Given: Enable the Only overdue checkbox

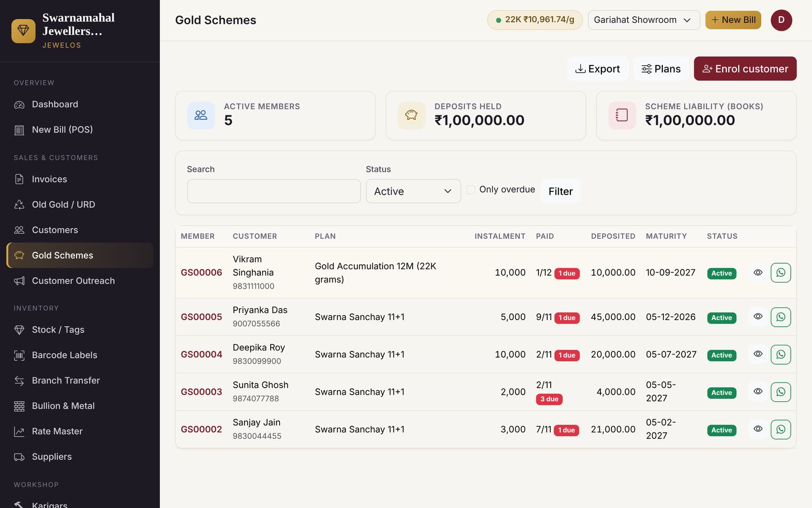Looking at the screenshot, I should pos(470,189).
